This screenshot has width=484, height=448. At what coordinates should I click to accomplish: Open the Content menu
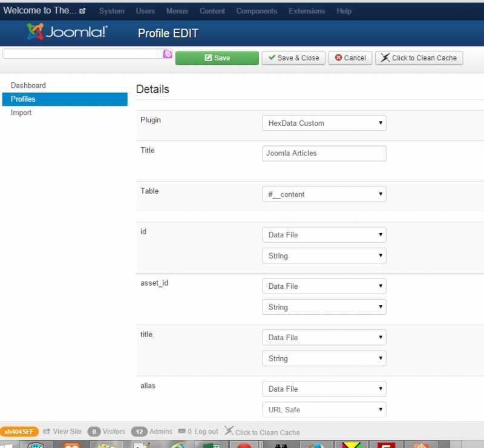(x=212, y=11)
